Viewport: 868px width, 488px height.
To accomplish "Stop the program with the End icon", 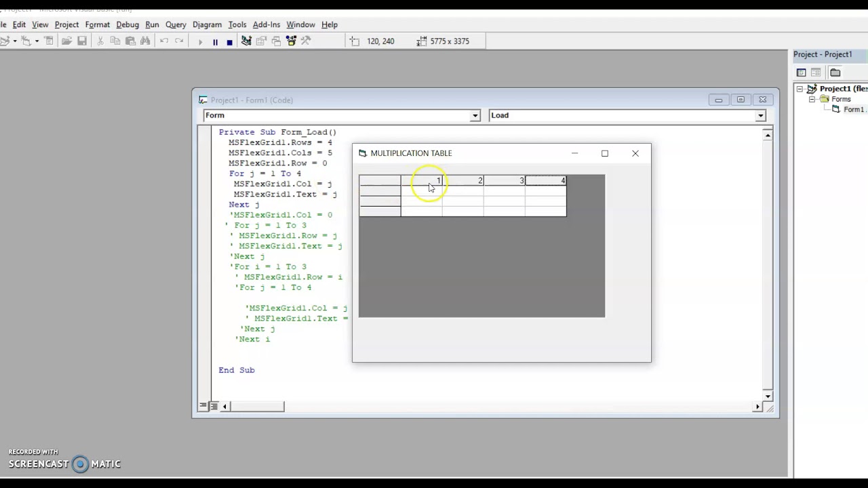I will pyautogui.click(x=230, y=41).
